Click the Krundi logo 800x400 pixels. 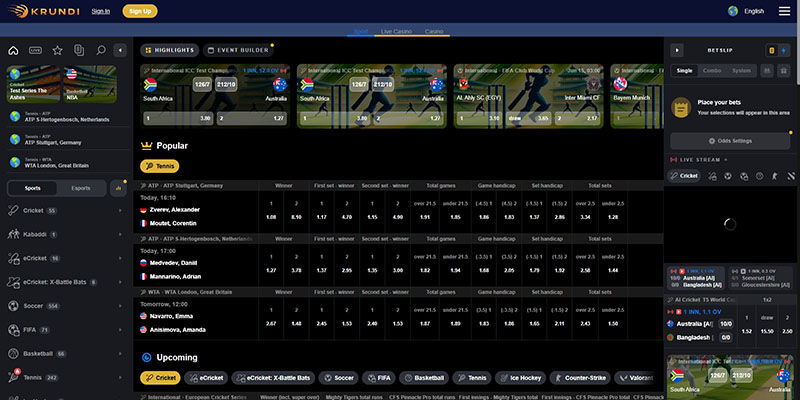point(44,11)
